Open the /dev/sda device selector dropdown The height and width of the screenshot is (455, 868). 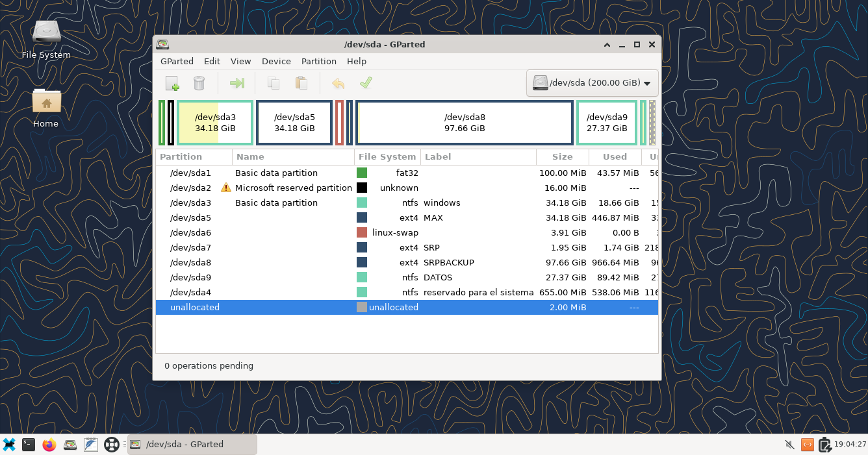(592, 83)
